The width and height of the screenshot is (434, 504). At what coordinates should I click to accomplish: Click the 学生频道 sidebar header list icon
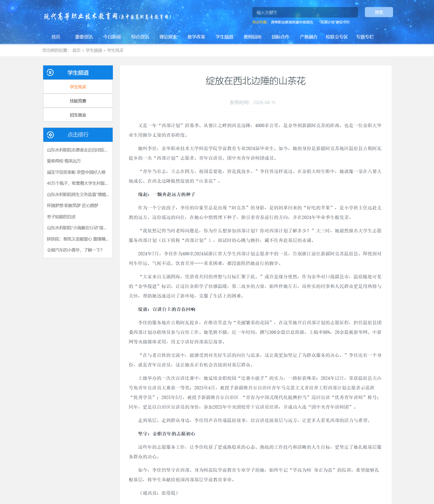point(50,72)
